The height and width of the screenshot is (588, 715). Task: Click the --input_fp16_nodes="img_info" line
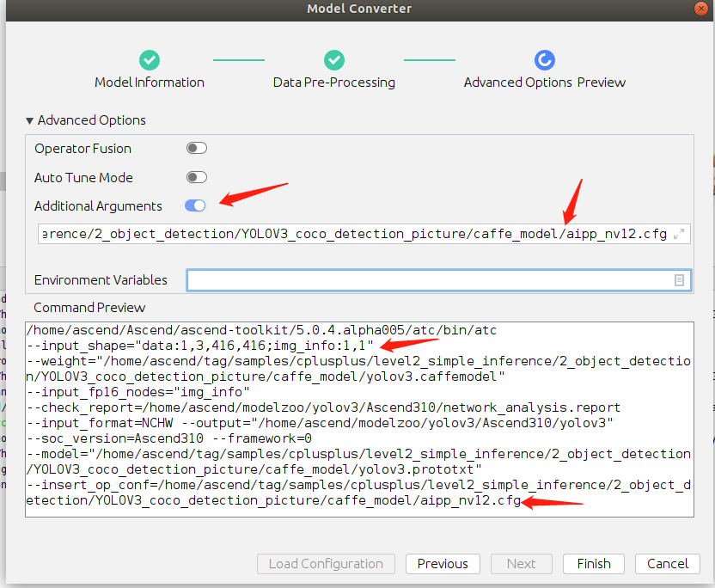[137, 392]
